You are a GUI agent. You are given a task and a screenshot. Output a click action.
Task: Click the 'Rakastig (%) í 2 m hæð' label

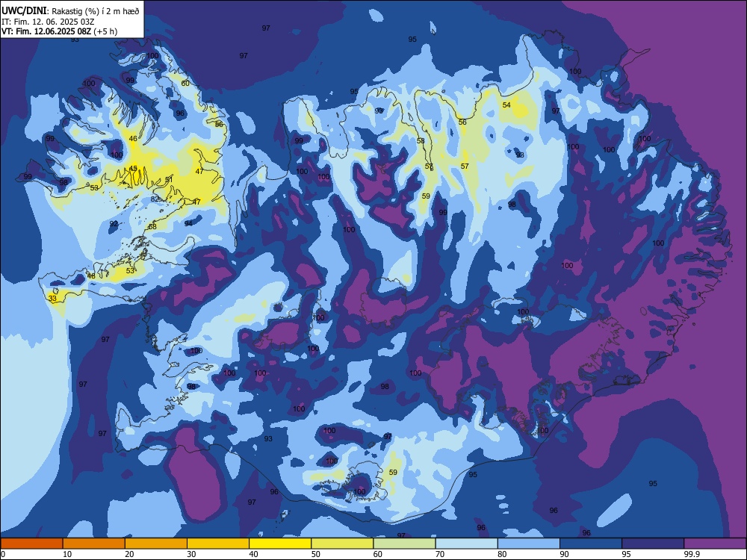coord(96,11)
